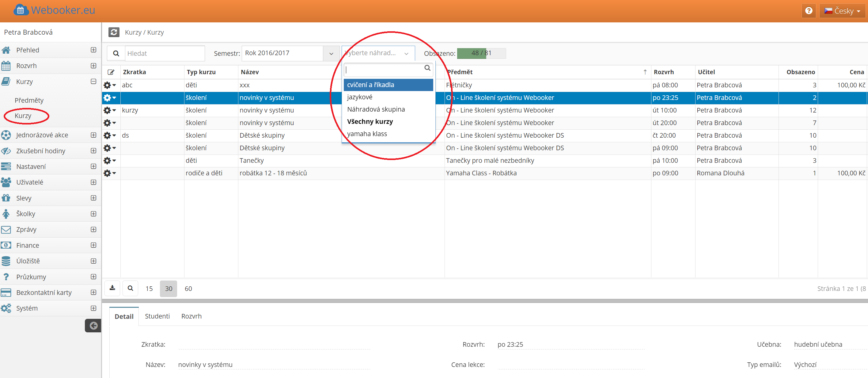
Task: Select jazykové from the dropdown list
Action: pos(360,97)
